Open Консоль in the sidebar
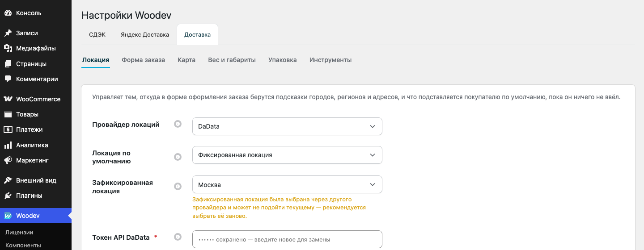The width and height of the screenshot is (644, 250). 36,13
